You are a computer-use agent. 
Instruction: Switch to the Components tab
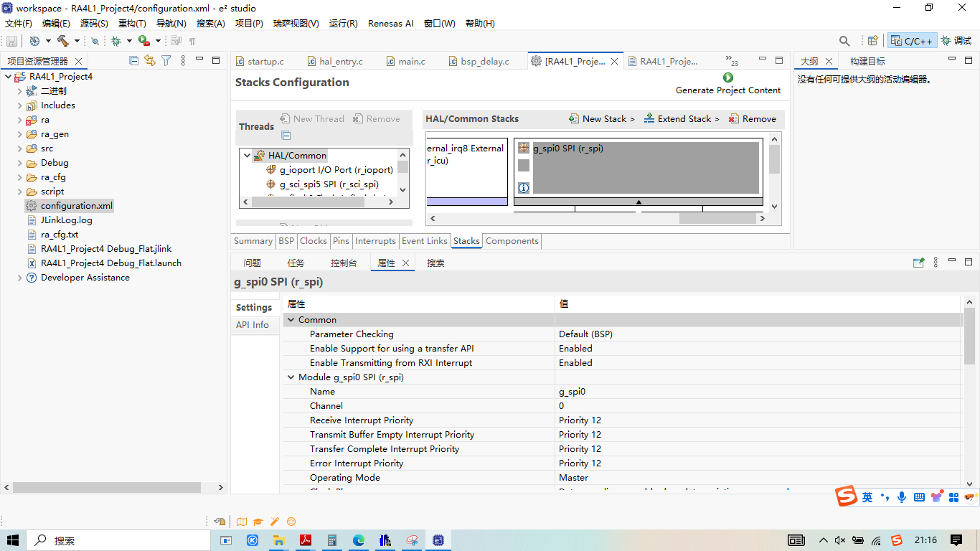(x=512, y=241)
